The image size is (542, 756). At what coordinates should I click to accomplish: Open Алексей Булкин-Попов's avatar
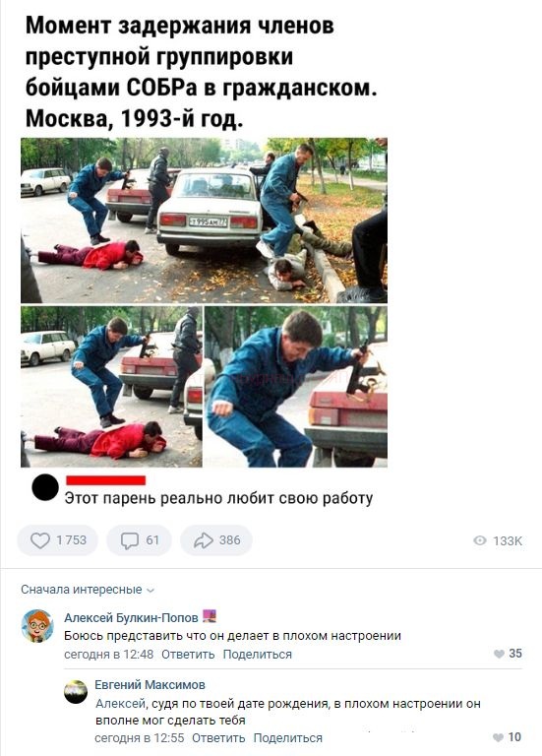[37, 626]
